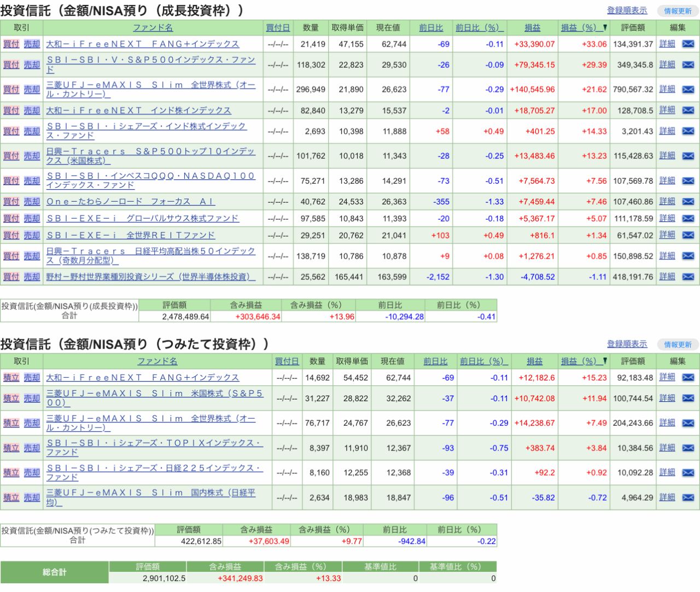The image size is (700, 592).
Task: Click 買付 for growth FANG+ fund
Action: 11,44
